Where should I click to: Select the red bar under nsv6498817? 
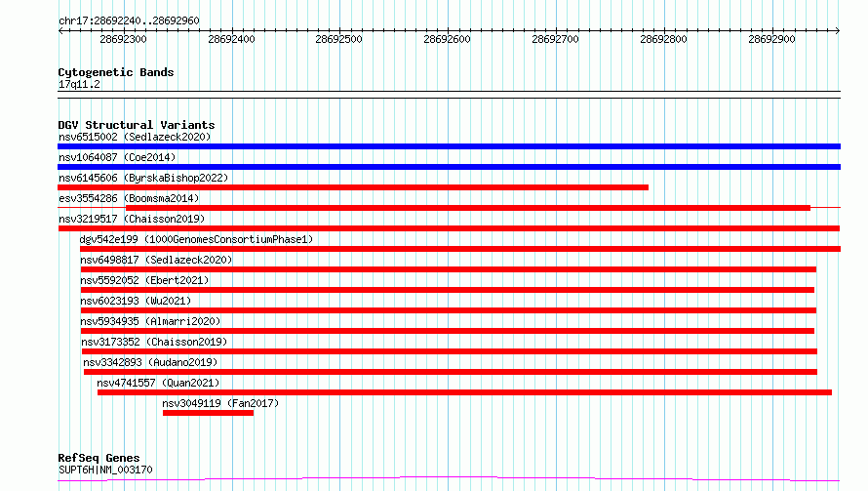[x=449, y=269]
